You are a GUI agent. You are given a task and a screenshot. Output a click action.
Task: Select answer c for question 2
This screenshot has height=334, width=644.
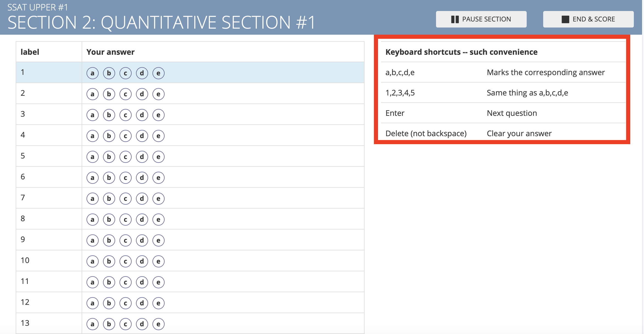pyautogui.click(x=126, y=94)
